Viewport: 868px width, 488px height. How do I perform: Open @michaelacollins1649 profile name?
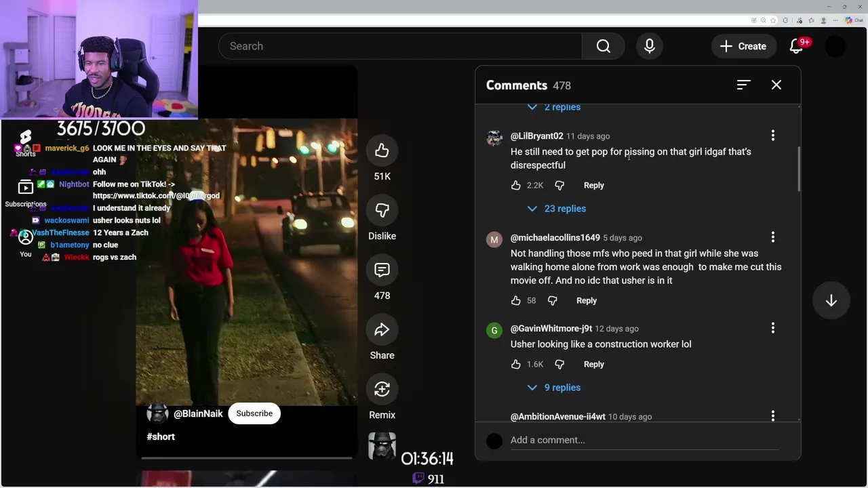pyautogui.click(x=555, y=238)
